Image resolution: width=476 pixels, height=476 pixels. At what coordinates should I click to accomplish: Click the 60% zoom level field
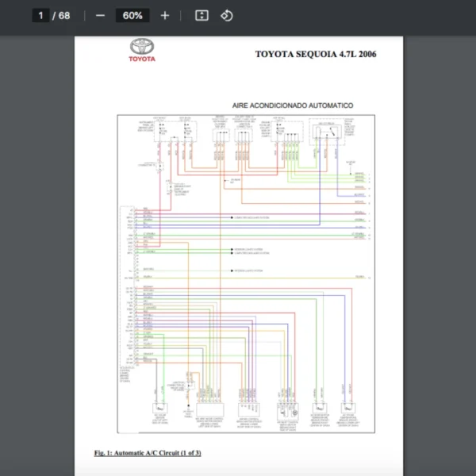pyautogui.click(x=132, y=16)
